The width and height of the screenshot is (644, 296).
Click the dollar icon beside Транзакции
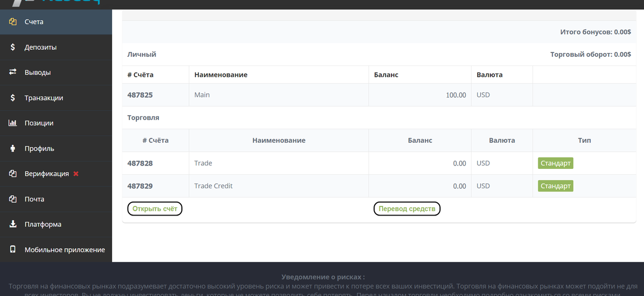(13, 98)
